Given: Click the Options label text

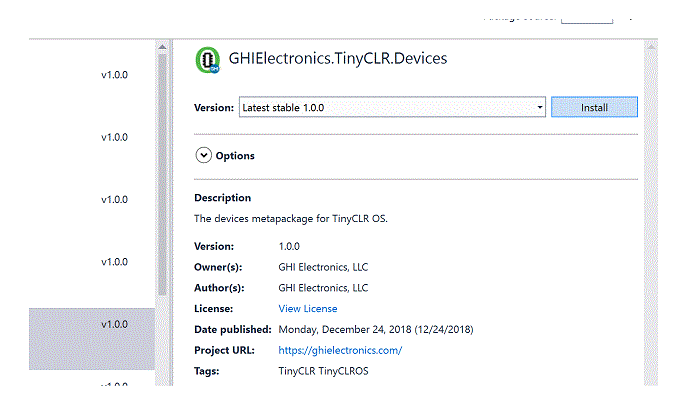Looking at the screenshot, I should coord(235,156).
